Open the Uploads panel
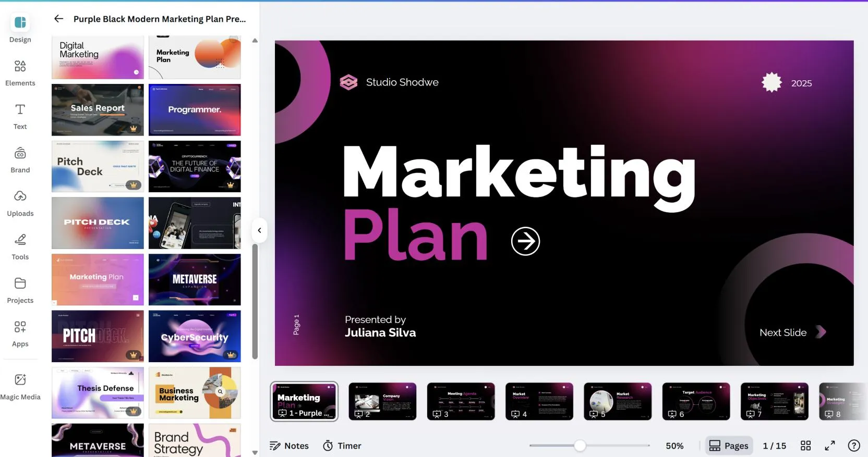This screenshot has height=457, width=868. [20, 203]
